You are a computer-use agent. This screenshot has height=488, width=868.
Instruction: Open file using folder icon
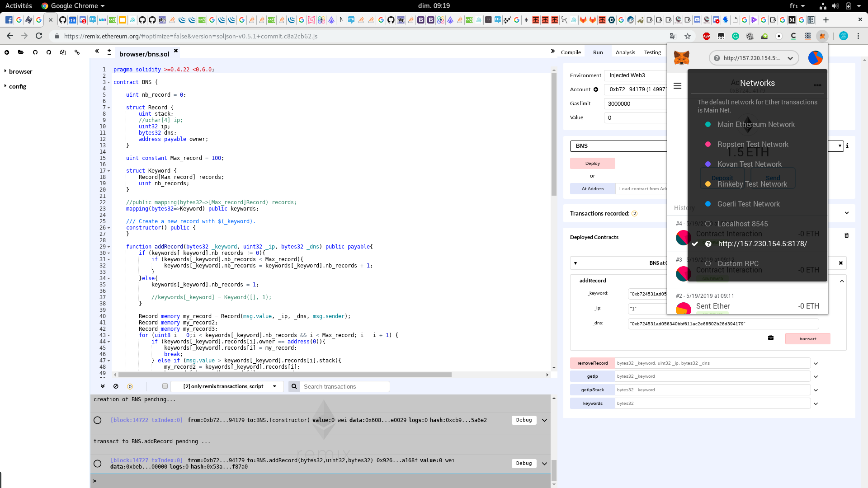point(21,52)
